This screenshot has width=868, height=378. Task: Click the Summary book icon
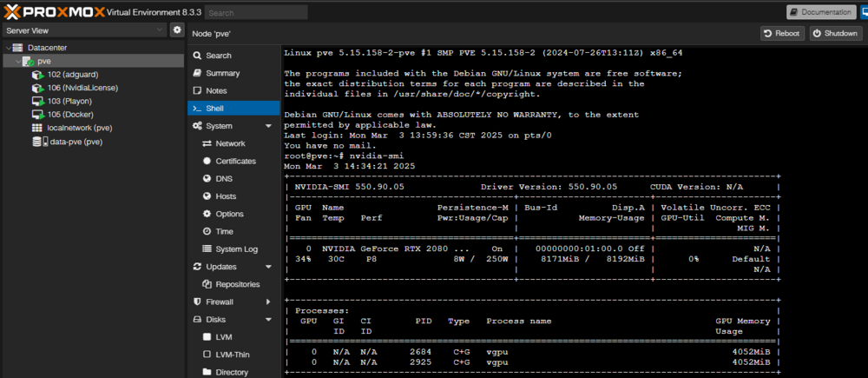click(197, 73)
